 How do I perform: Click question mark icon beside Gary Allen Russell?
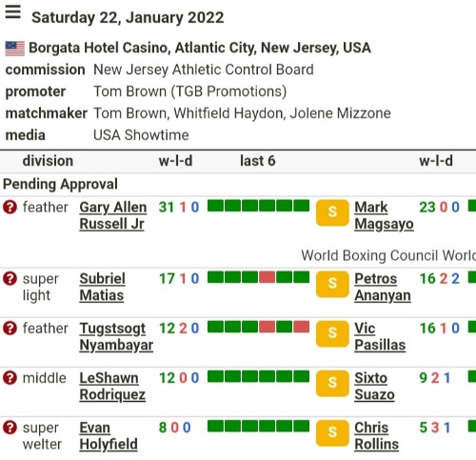tap(10, 208)
